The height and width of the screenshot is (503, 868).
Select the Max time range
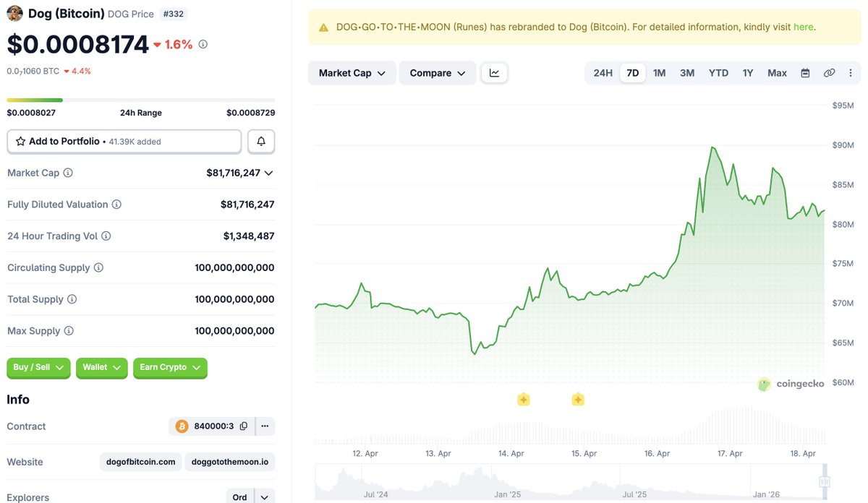[x=778, y=73]
